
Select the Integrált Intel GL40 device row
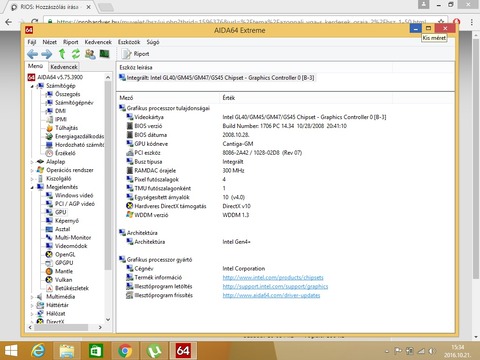coord(217,78)
